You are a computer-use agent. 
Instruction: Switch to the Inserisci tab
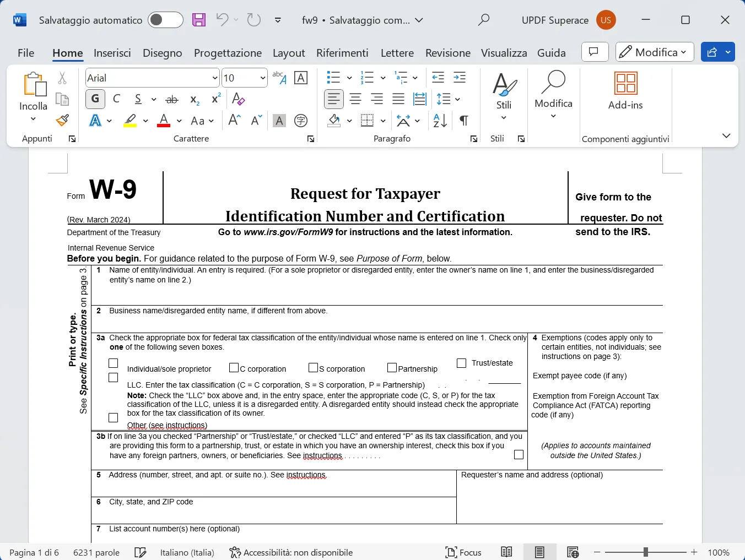pyautogui.click(x=112, y=53)
